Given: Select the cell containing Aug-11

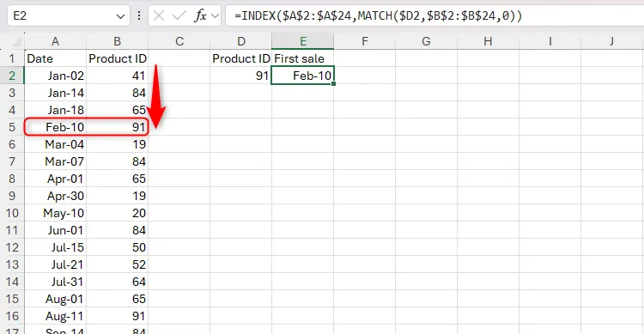Looking at the screenshot, I should (x=56, y=316).
